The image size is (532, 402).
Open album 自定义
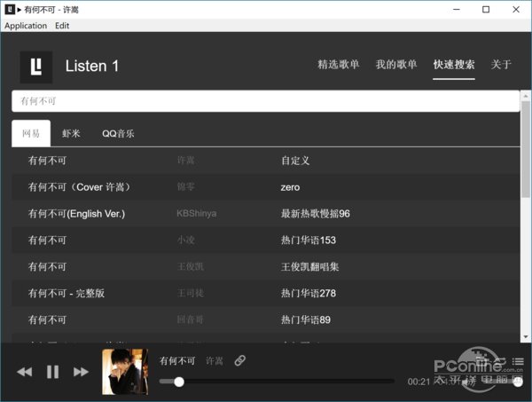[x=295, y=161]
